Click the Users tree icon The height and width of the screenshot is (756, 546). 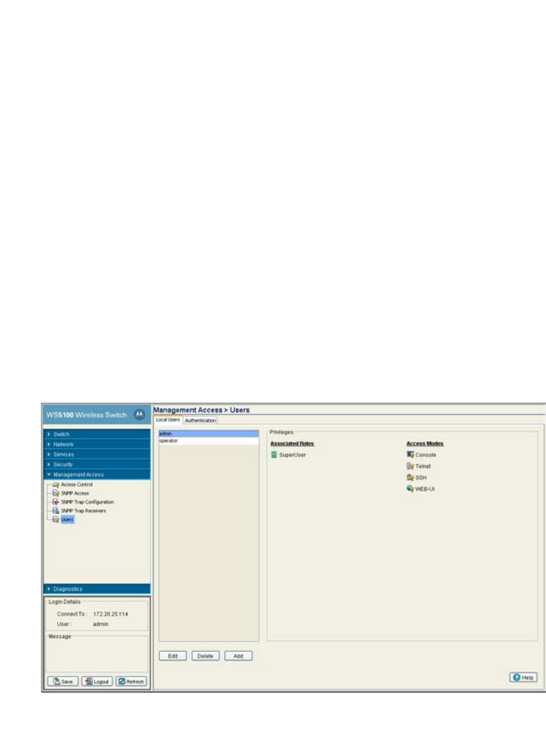56,519
